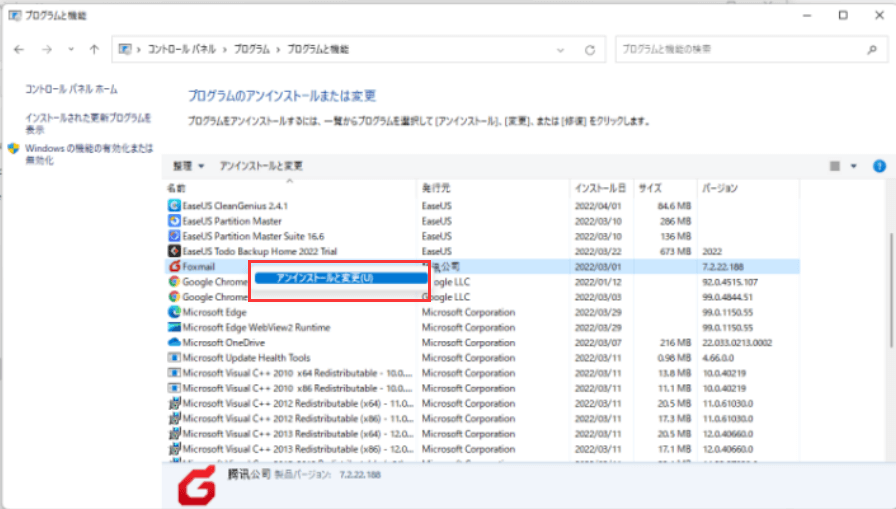
Task: Click the refresh button in address bar
Action: click(590, 49)
